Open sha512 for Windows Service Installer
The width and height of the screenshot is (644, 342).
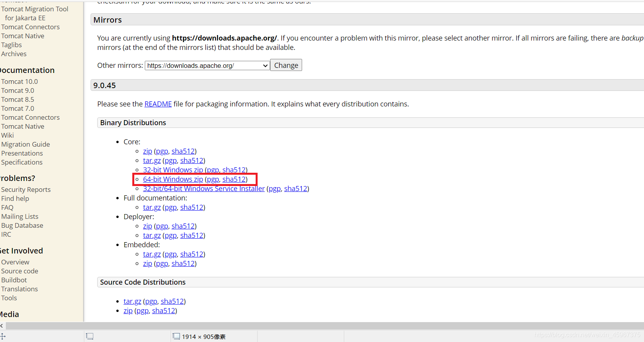point(295,189)
